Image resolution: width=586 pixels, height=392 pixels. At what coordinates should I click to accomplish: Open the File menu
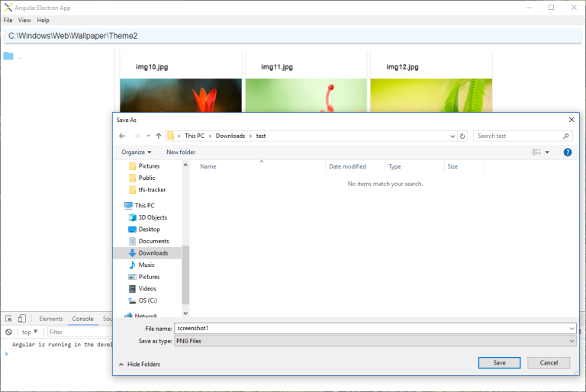pos(8,20)
